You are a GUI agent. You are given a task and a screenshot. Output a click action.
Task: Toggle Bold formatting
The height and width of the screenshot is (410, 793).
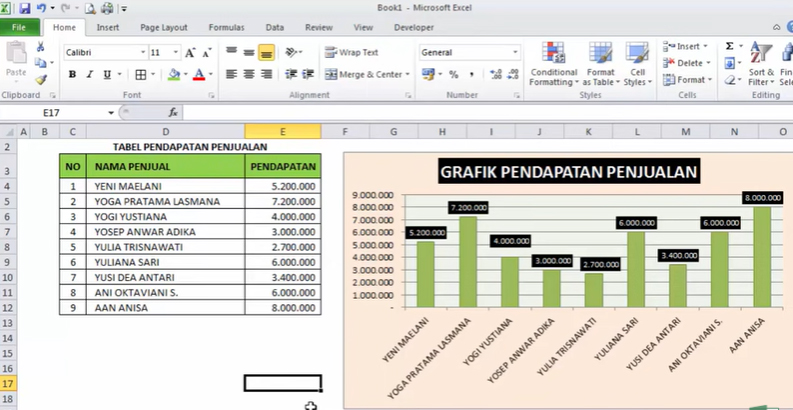pos(72,75)
